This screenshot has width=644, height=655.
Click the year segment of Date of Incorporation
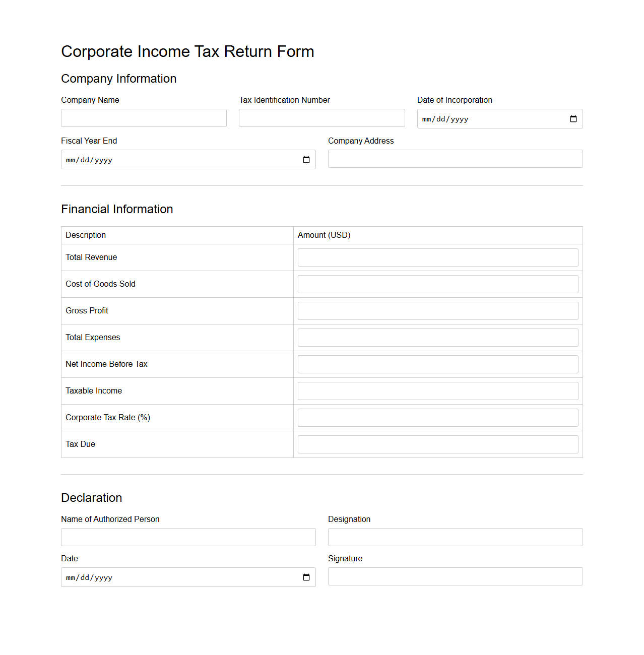(x=459, y=119)
